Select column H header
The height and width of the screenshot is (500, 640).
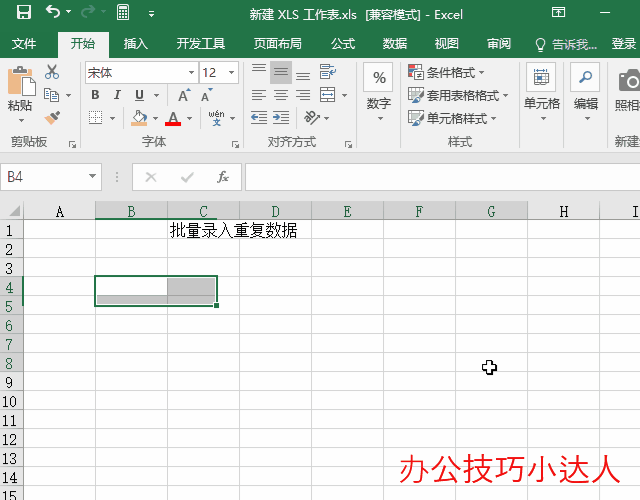click(563, 211)
